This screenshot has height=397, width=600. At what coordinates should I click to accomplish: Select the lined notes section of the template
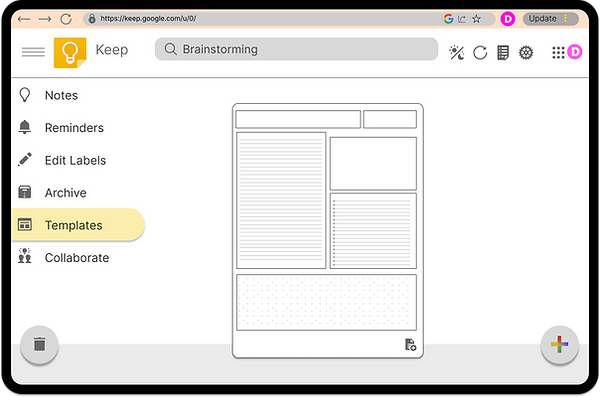tap(281, 201)
